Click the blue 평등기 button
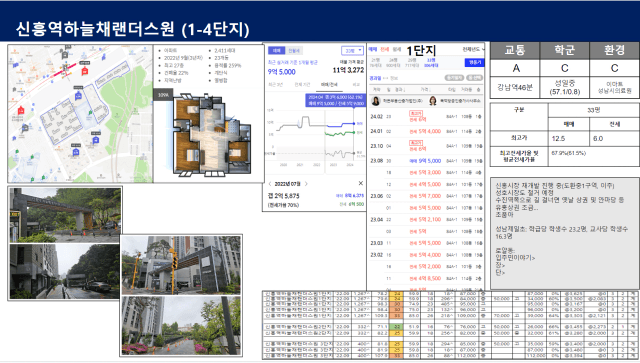The image size is (640, 363). tap(474, 62)
